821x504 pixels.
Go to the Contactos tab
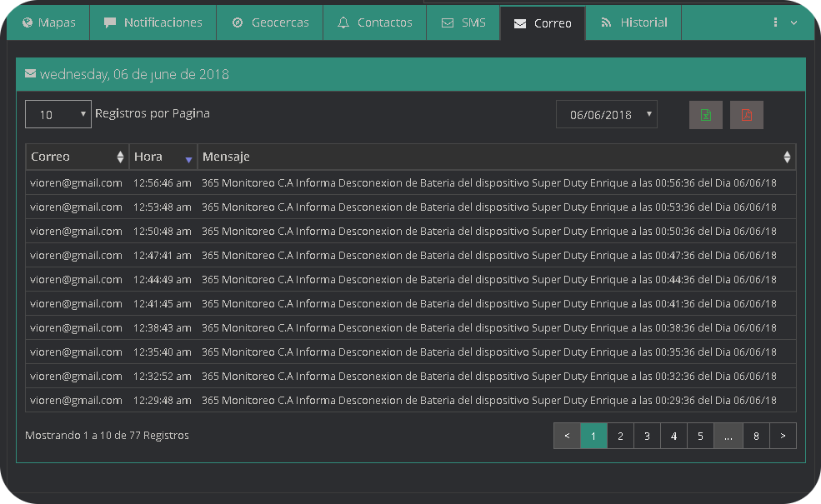pyautogui.click(x=375, y=22)
